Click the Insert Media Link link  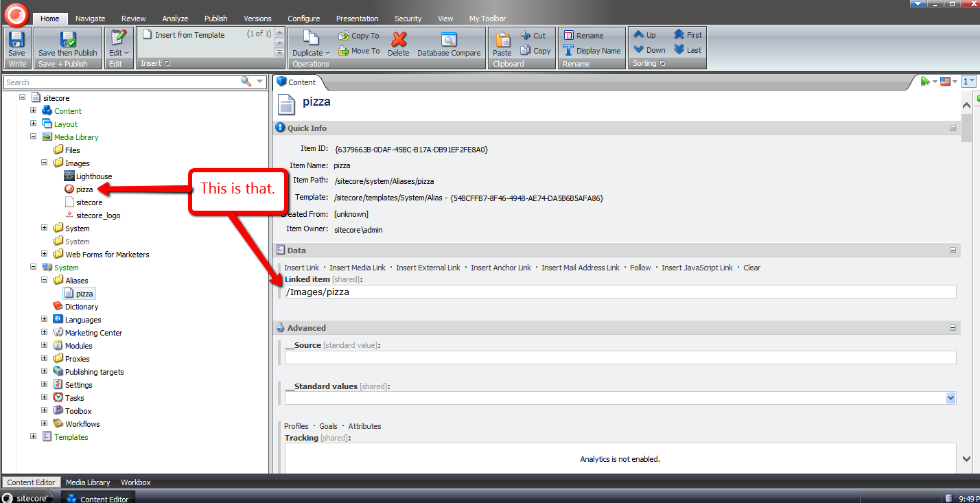point(357,268)
